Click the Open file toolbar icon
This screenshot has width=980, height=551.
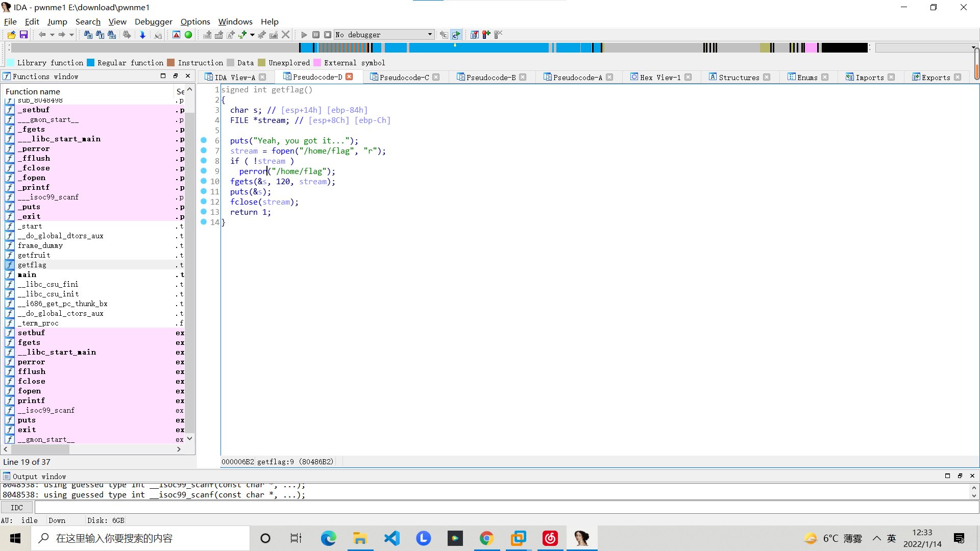point(11,35)
